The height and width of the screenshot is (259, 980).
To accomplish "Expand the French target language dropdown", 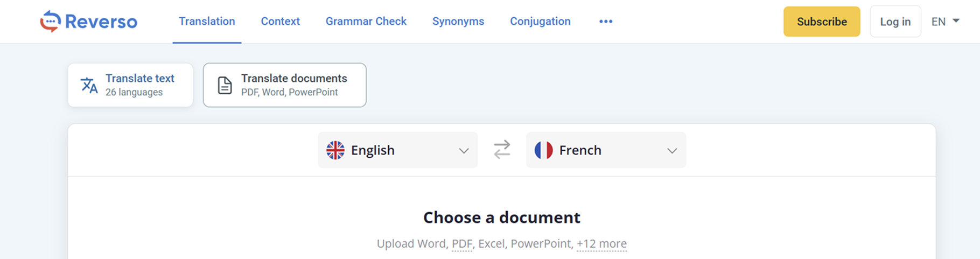I will 672,151.
